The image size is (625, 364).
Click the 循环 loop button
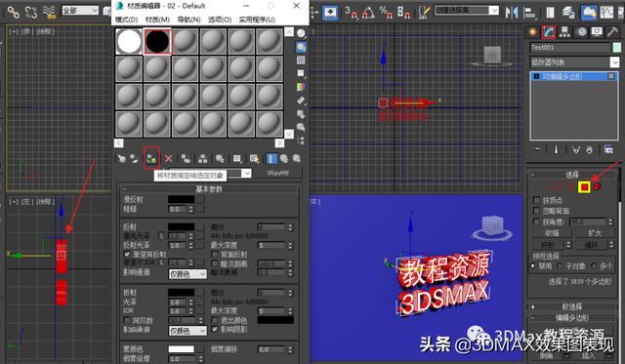(x=591, y=245)
